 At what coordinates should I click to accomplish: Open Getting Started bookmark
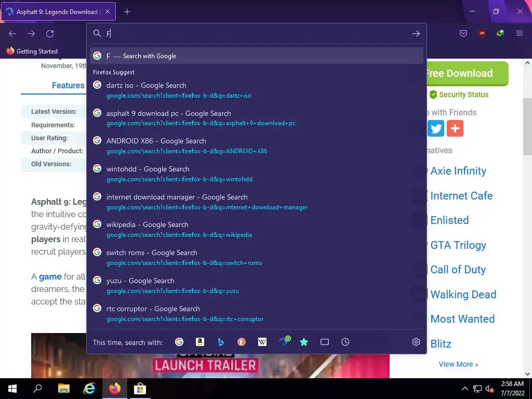32,51
